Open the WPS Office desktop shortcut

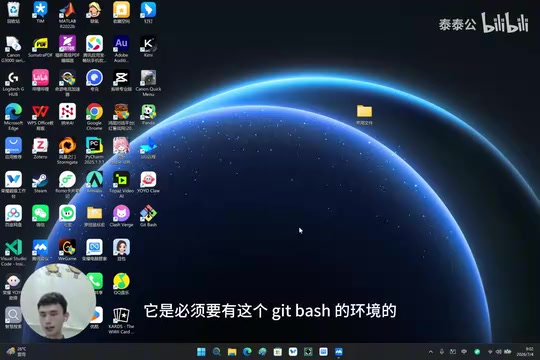(x=40, y=116)
